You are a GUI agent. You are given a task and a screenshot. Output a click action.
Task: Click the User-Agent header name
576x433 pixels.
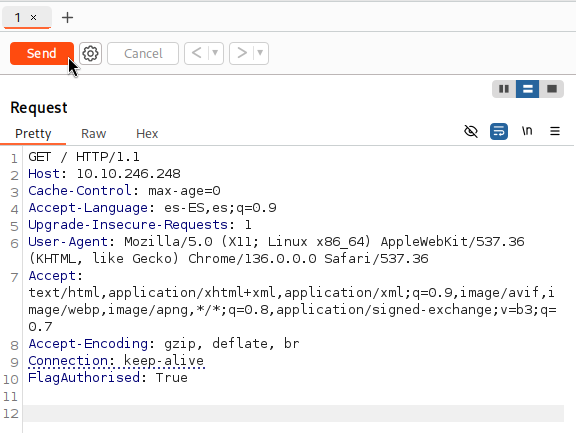(68, 242)
